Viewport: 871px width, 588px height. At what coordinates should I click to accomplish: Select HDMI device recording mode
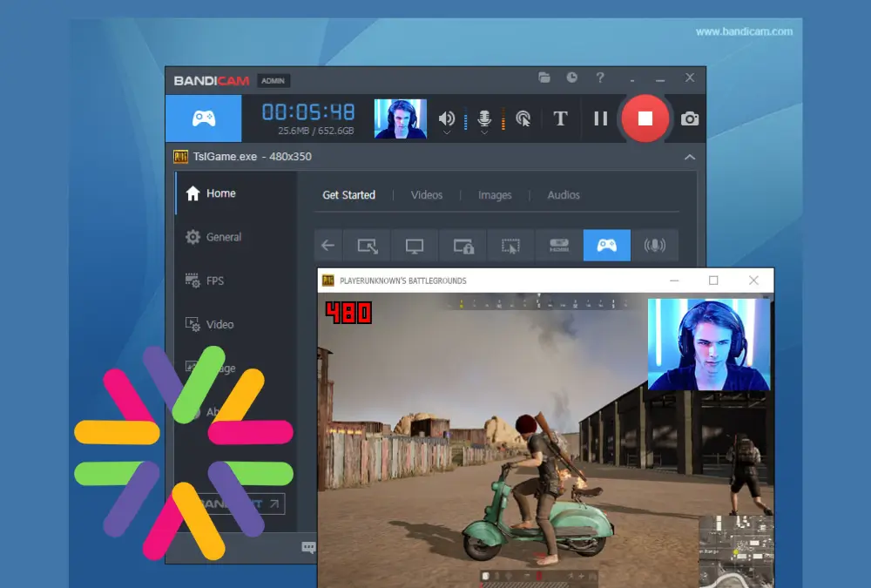[559, 245]
